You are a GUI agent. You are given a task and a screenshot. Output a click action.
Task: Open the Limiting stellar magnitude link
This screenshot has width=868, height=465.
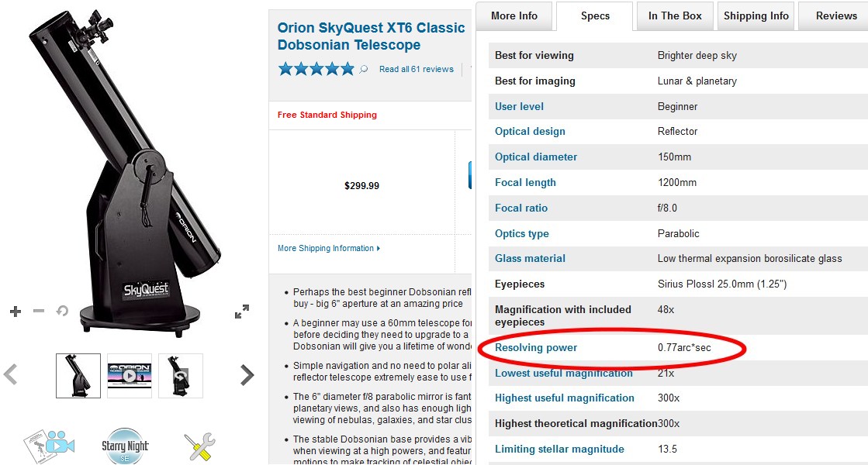tap(559, 449)
